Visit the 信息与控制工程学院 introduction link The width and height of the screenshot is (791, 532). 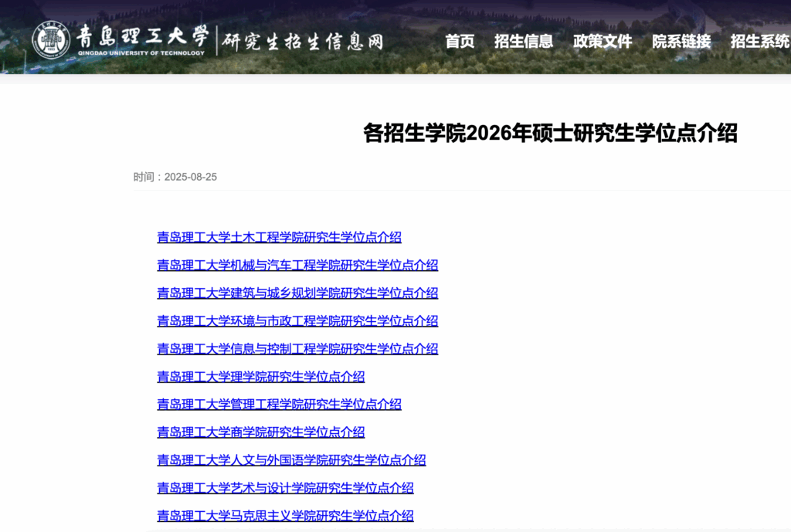297,348
